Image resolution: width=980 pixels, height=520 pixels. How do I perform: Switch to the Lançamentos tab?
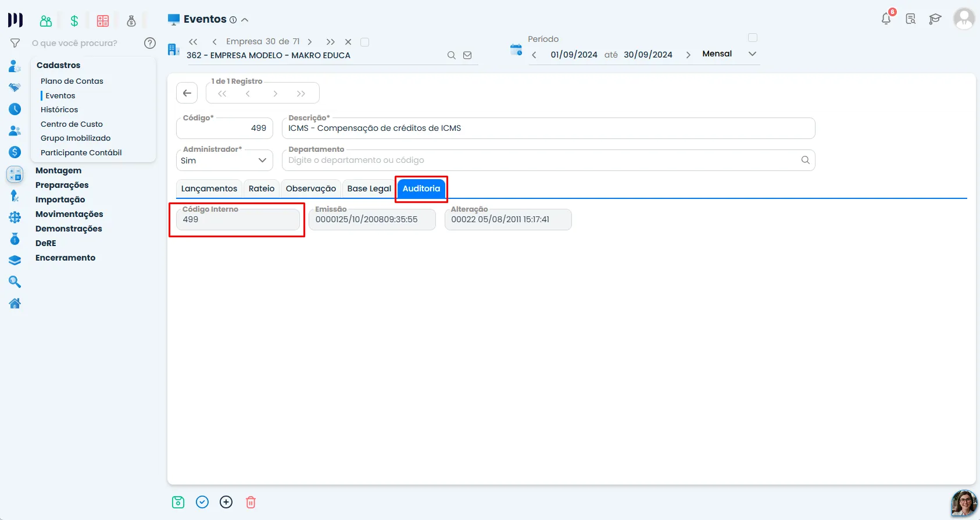(x=209, y=188)
